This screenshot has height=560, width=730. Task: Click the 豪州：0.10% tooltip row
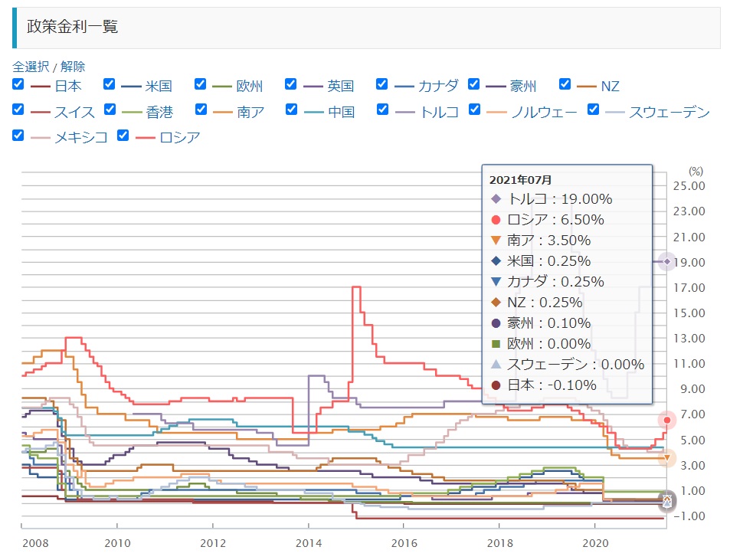(541, 323)
